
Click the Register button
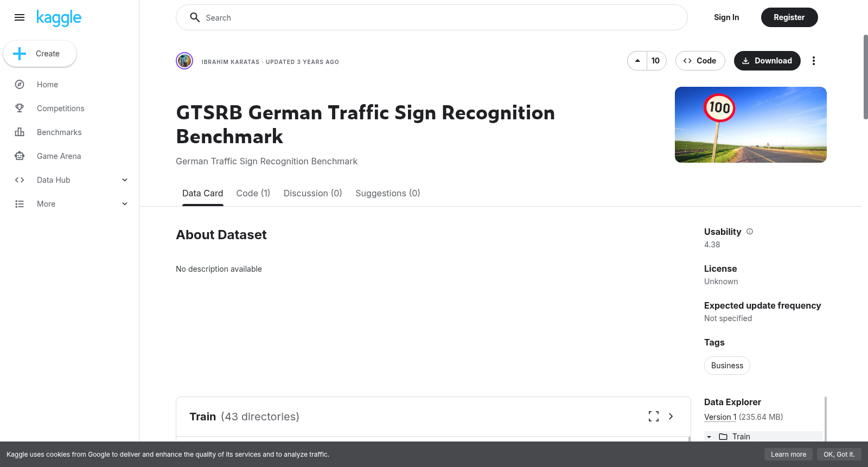click(x=789, y=17)
